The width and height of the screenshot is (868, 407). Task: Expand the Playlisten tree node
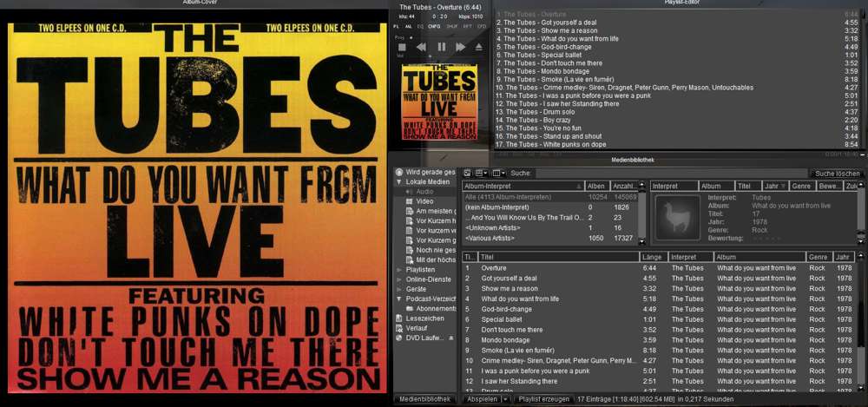point(399,270)
